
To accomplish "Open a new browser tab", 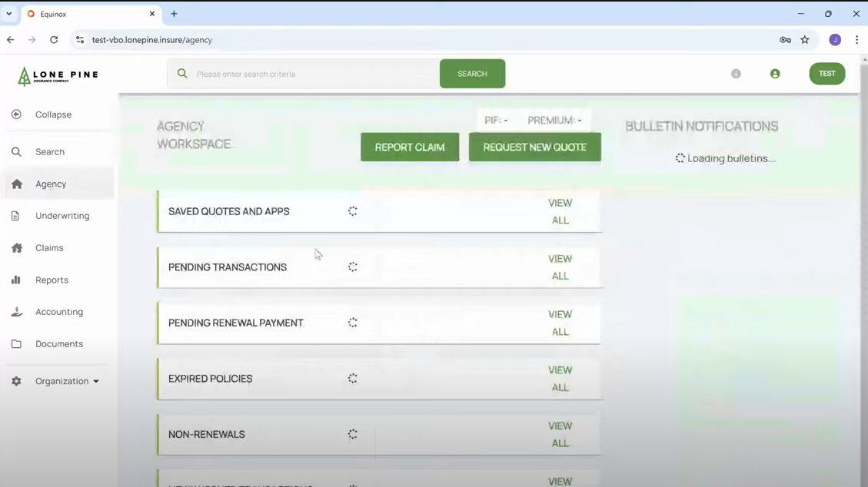I will 174,13.
